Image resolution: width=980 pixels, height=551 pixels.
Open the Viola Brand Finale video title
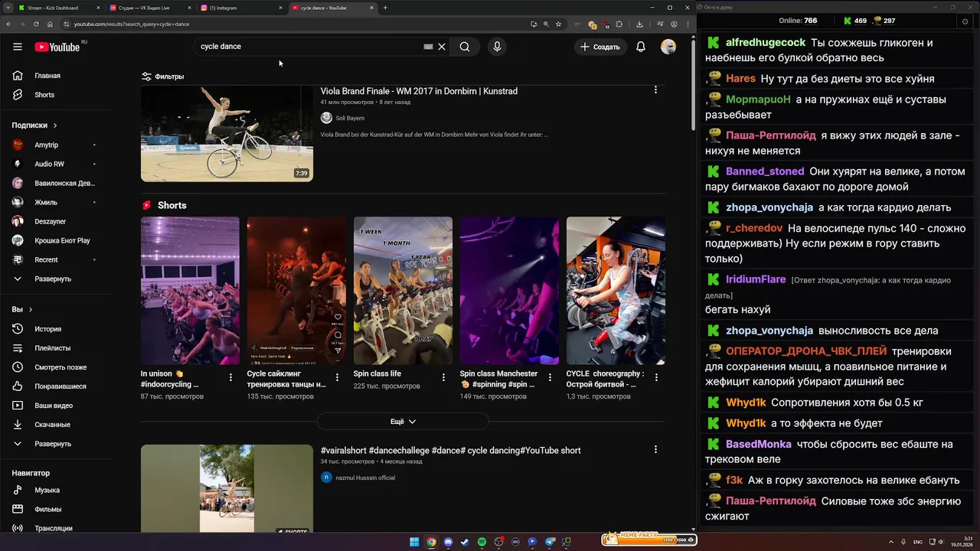[x=419, y=91]
